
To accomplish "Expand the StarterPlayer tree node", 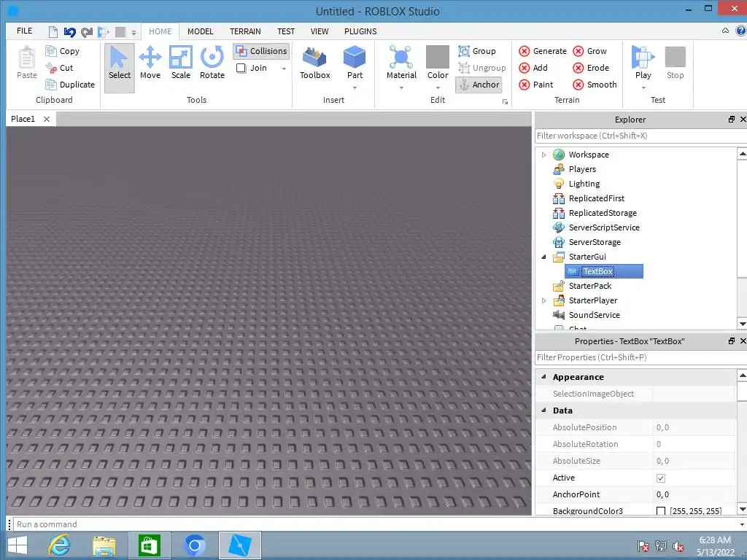I will 543,300.
